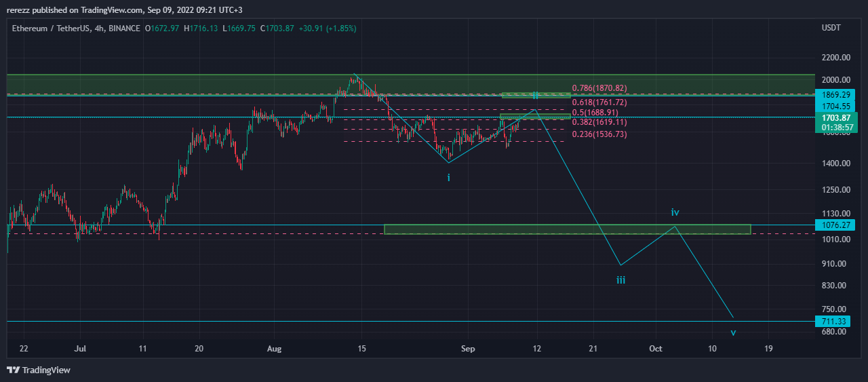Select the open value O1672.97
This screenshot has height=382, width=868.
click(163, 28)
